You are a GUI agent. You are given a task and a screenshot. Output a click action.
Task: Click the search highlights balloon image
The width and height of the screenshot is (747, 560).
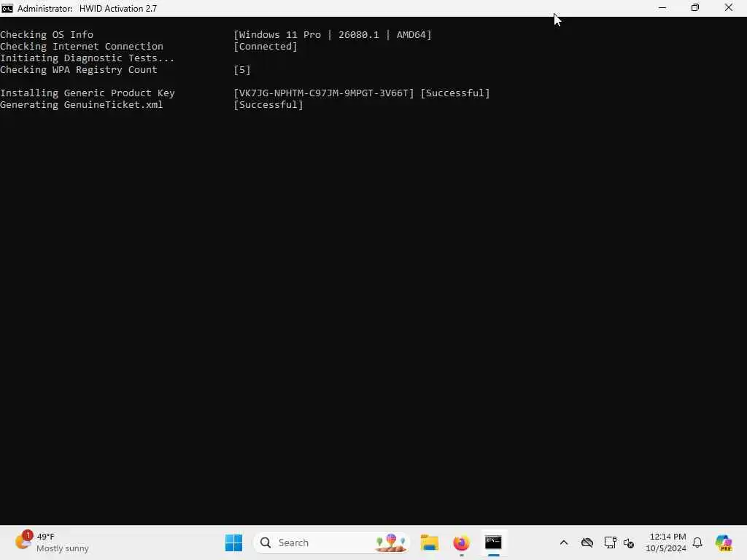(x=390, y=542)
